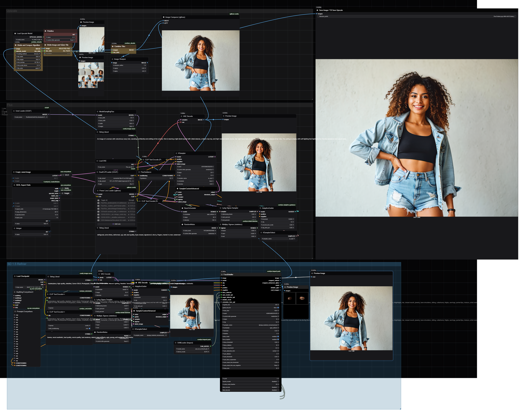This screenshot has height=420, width=530.
Task: Click the bbox_threshold value in FaceDetailer
Action: point(276,342)
